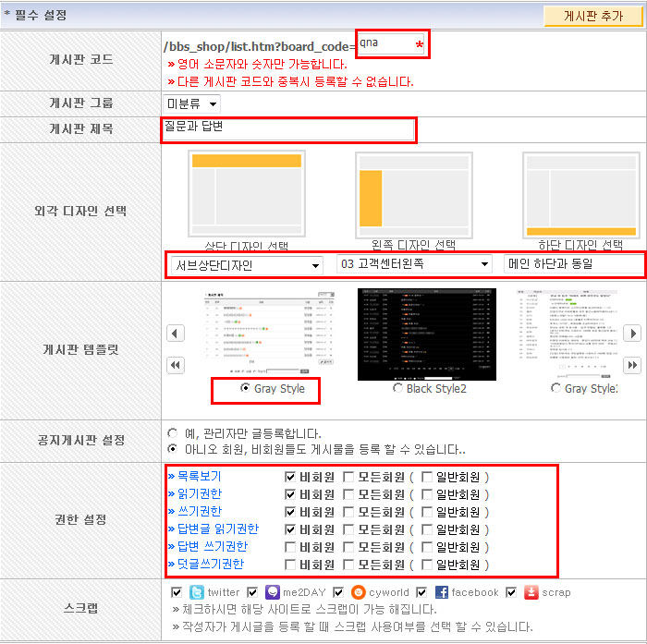Toggle the twitter scrap checkbox
Image resolution: width=647 pixels, height=644 pixels.
[x=177, y=592]
